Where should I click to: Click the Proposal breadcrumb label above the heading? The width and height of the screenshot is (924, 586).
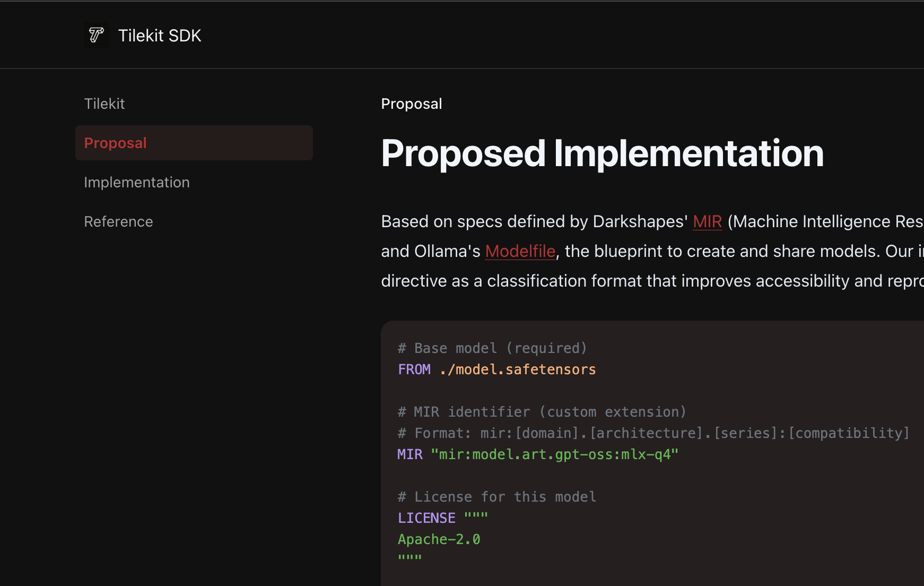[411, 104]
